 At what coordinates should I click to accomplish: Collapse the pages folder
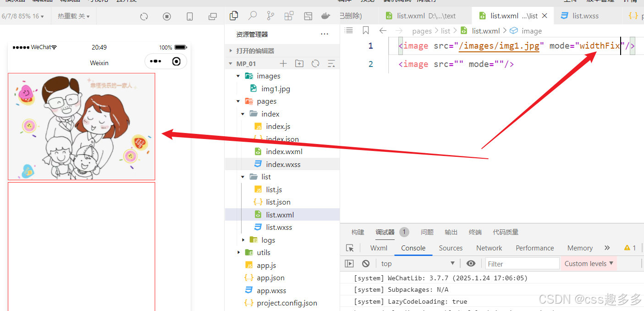click(x=238, y=101)
